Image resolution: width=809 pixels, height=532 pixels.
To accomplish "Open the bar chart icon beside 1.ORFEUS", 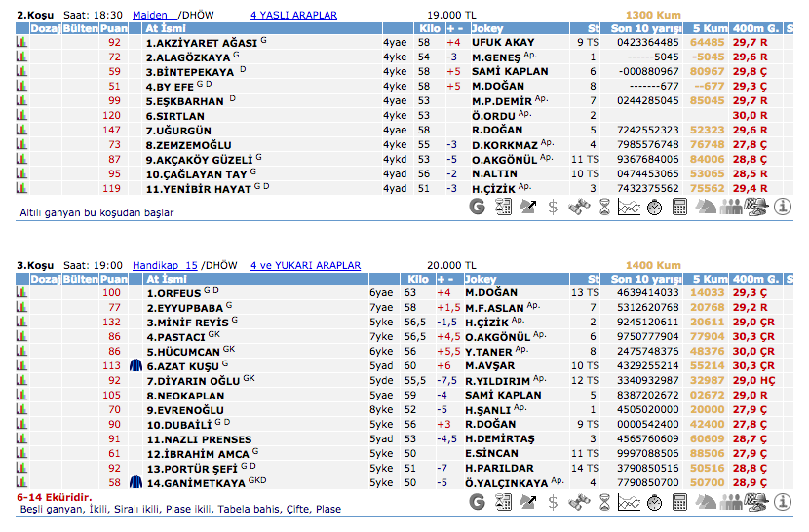I will coord(21,292).
